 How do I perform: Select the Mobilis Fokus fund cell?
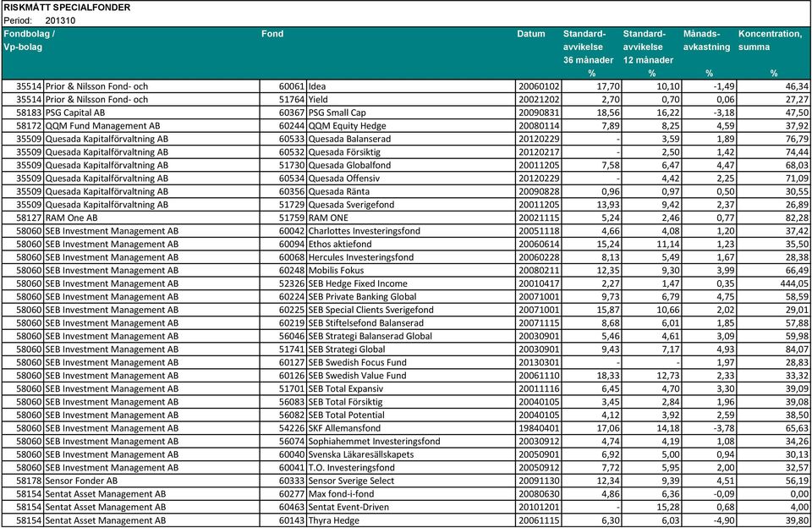412,271
